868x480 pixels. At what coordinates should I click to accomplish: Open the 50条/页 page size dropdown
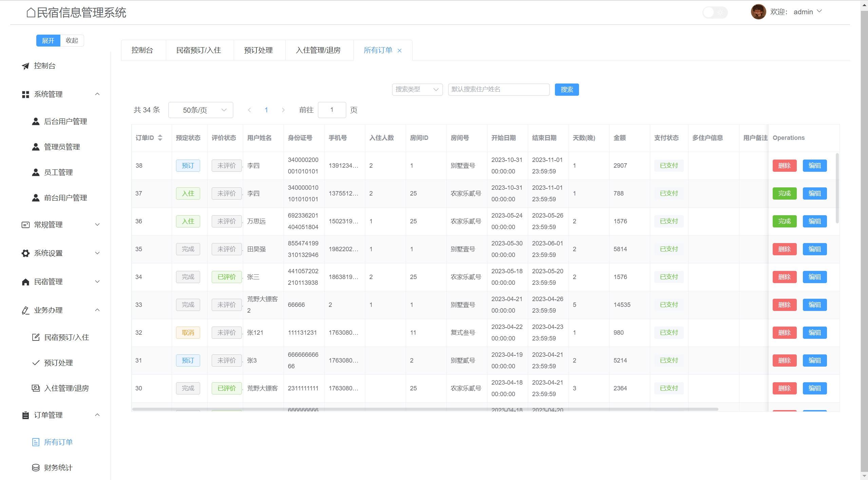200,110
